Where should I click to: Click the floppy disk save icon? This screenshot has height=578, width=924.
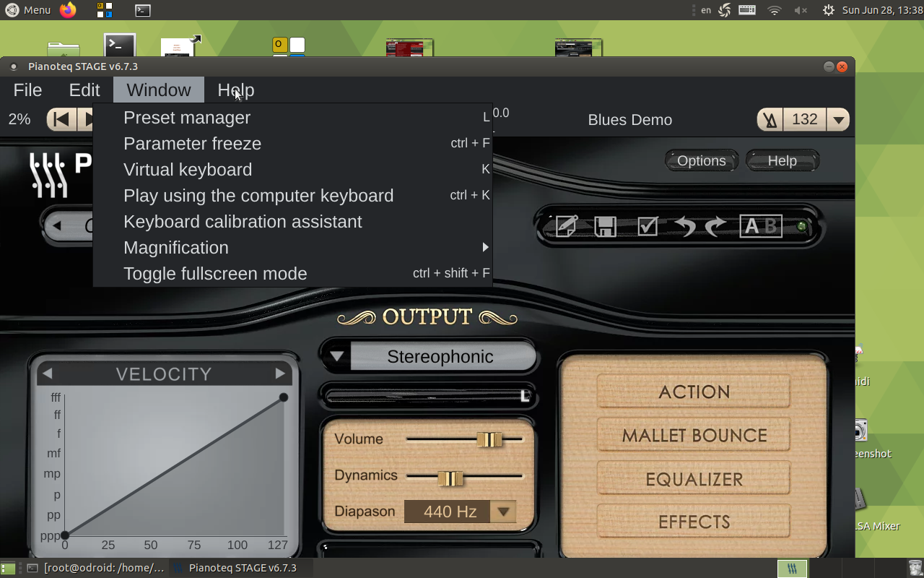[605, 226]
